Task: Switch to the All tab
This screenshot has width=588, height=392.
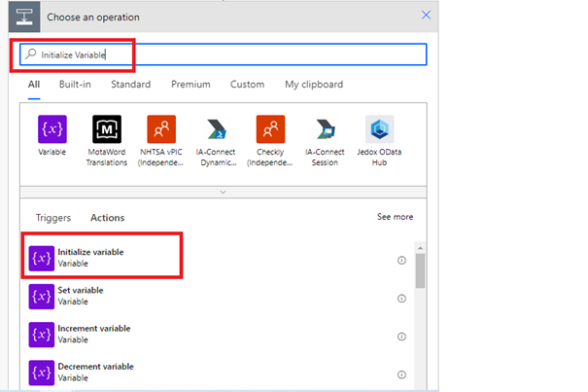Action: [x=34, y=84]
